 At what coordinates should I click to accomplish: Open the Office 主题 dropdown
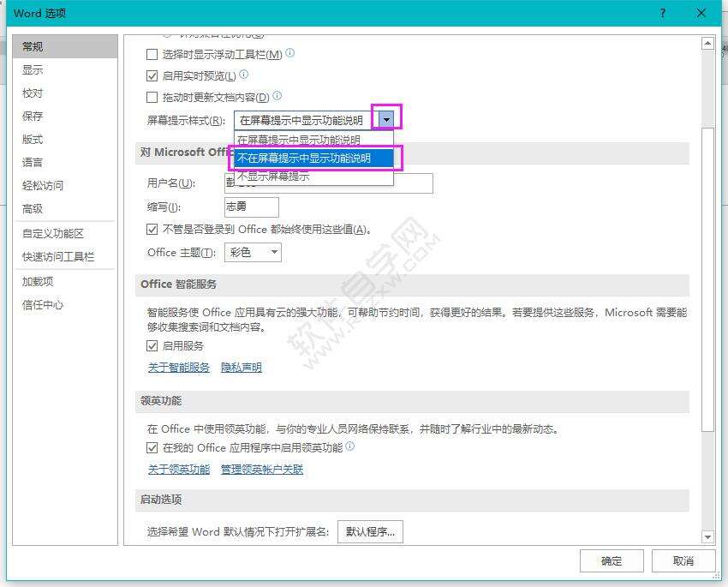point(253,253)
